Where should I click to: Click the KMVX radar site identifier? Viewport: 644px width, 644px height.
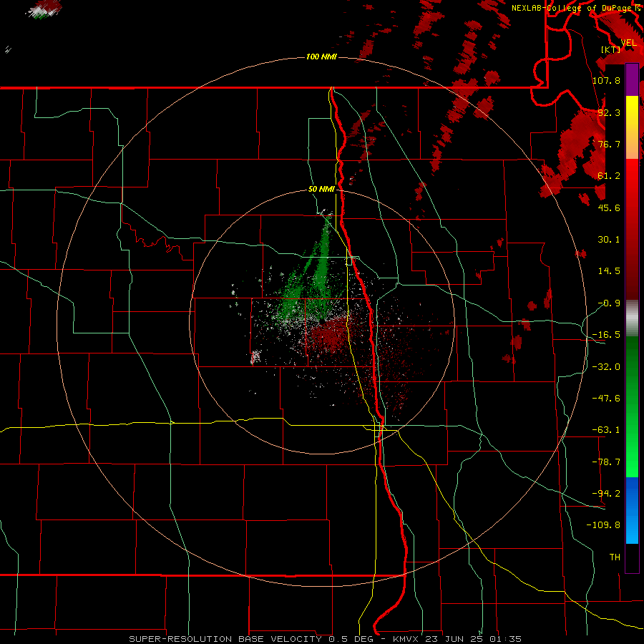point(407,639)
